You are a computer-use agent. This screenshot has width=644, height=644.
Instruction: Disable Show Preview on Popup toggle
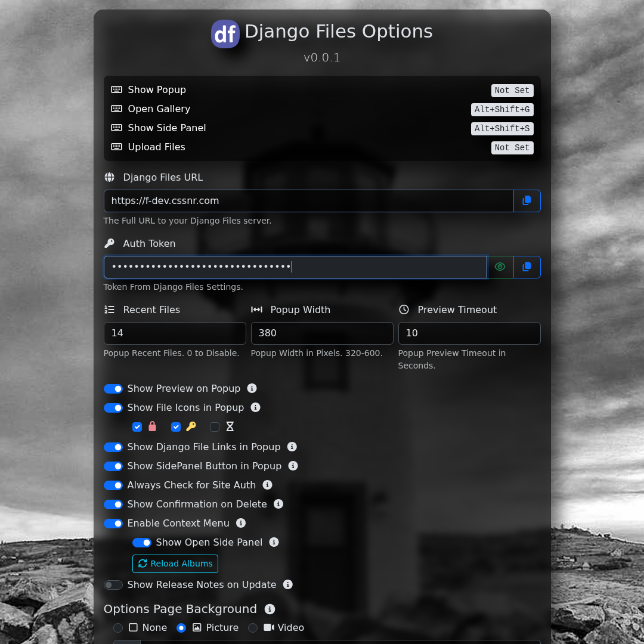pyautogui.click(x=113, y=389)
